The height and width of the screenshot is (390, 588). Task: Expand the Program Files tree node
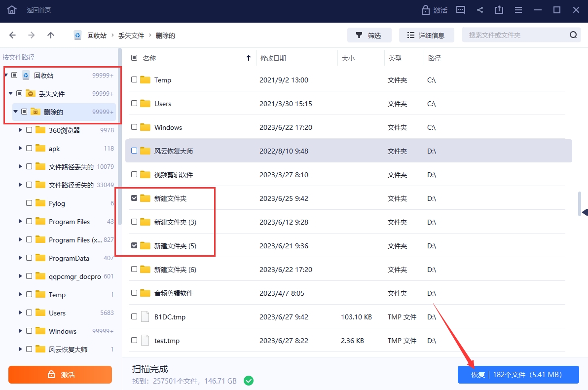point(20,222)
